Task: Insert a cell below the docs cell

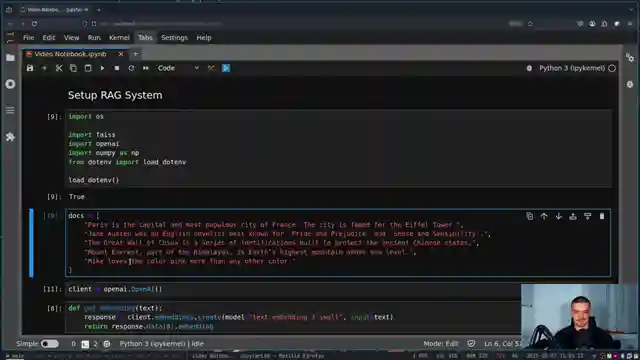Action: [x=587, y=216]
